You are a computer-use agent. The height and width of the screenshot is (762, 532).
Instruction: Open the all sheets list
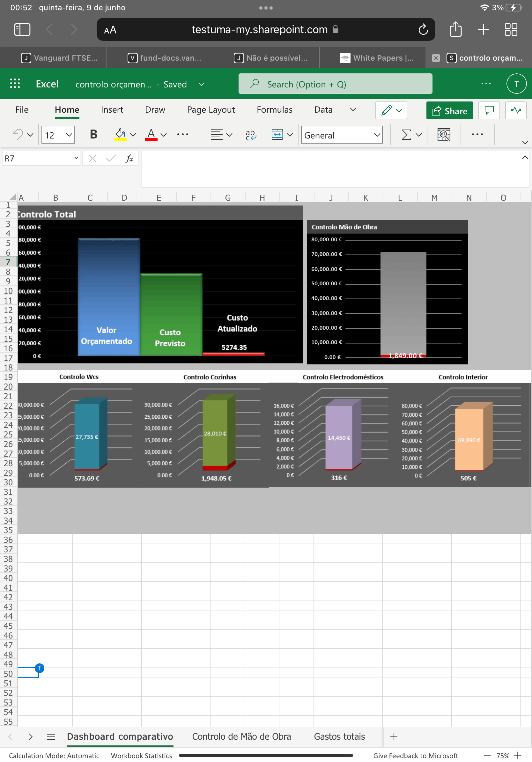click(51, 737)
